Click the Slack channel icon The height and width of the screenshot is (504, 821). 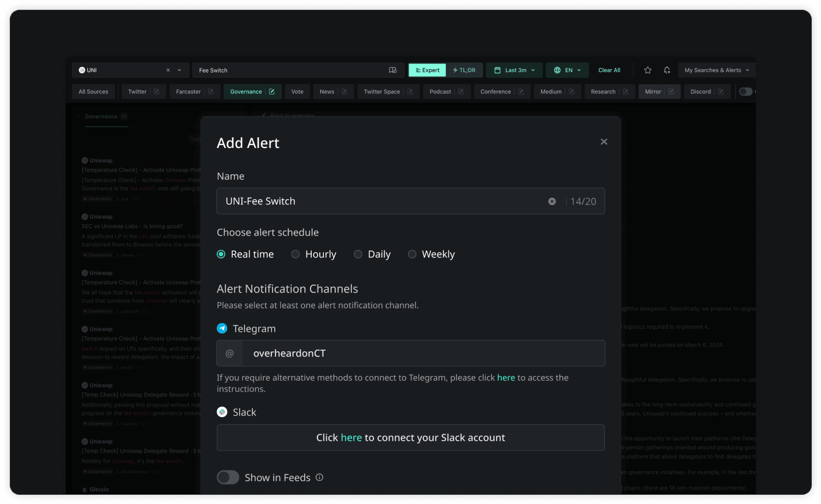click(222, 412)
